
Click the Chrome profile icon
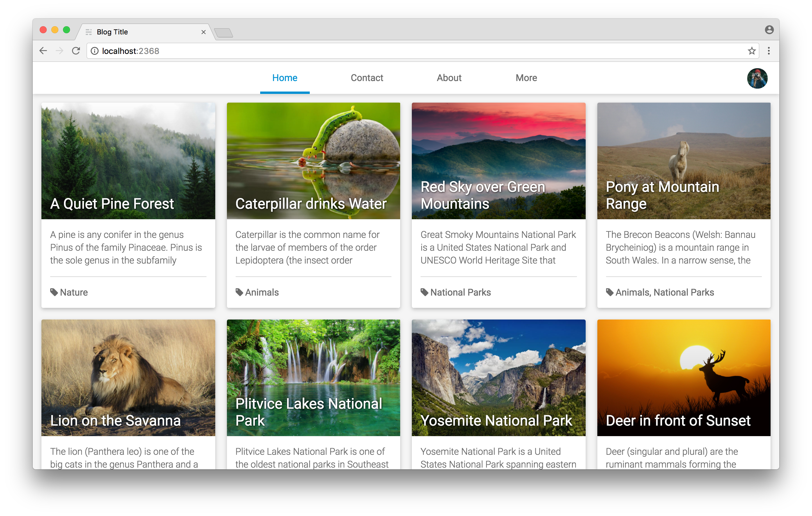tap(769, 30)
